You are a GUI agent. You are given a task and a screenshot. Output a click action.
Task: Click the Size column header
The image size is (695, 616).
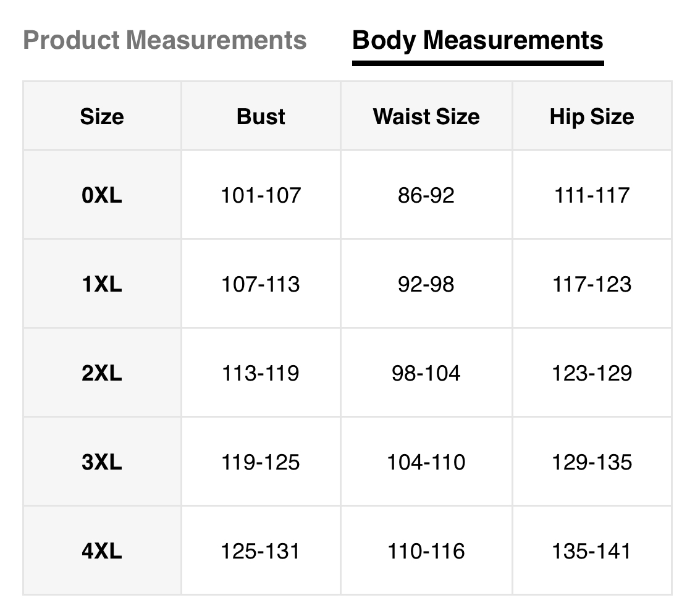tap(102, 116)
